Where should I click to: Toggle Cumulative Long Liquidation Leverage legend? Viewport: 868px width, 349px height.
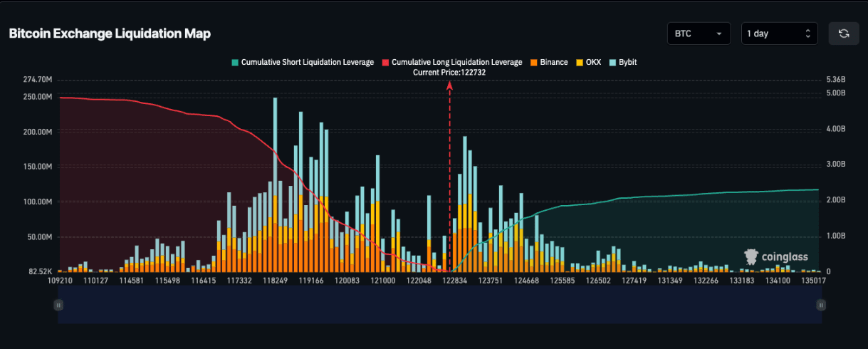pos(452,62)
